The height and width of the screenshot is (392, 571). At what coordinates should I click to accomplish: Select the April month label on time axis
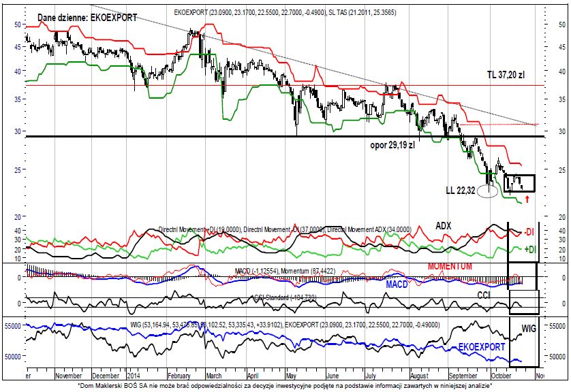(x=253, y=375)
